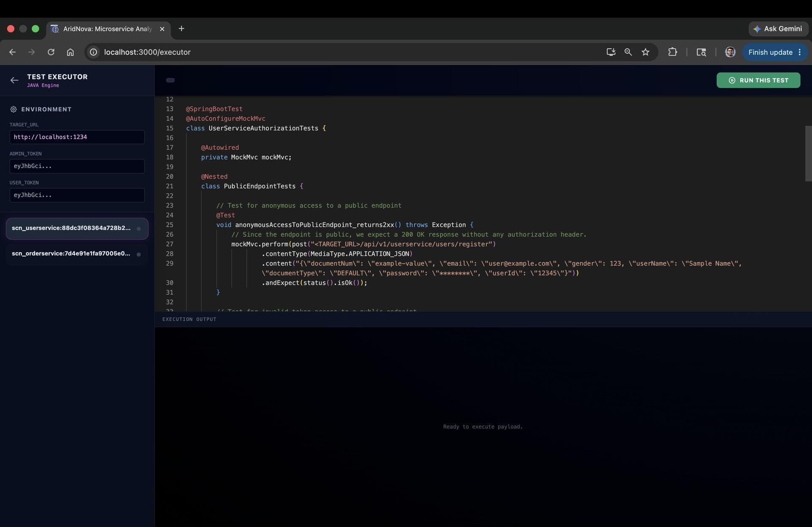Screen dimensions: 812x527
Task: Click the Environment gear icon
Action: coord(14,109)
